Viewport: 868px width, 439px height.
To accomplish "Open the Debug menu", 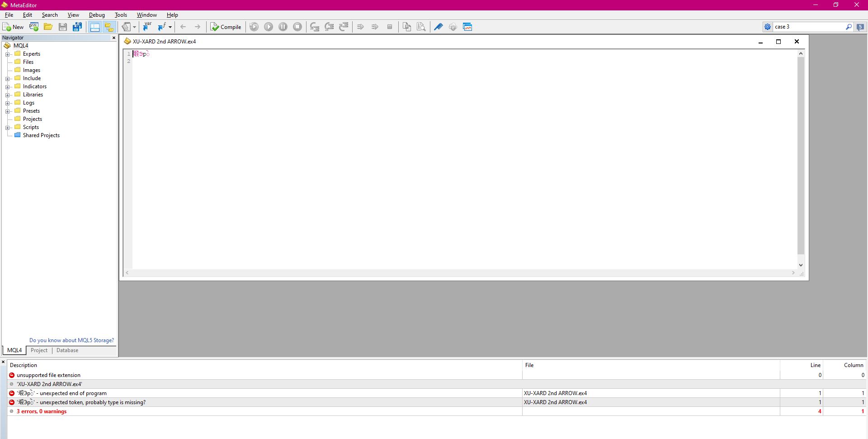I will tap(97, 15).
